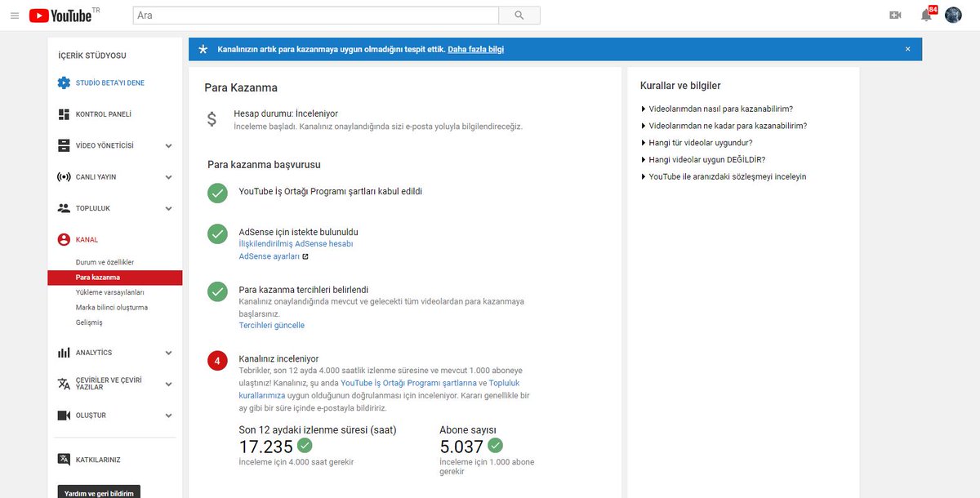Viewport: 980px width, 498px height.
Task: Click the Çeviriler translate icon
Action: tap(64, 384)
